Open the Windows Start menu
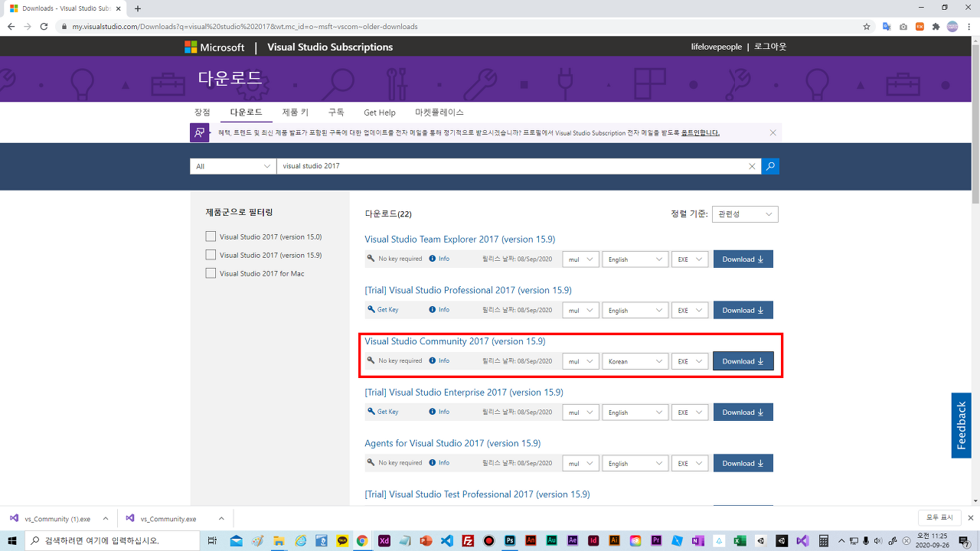The width and height of the screenshot is (980, 551). 12,540
